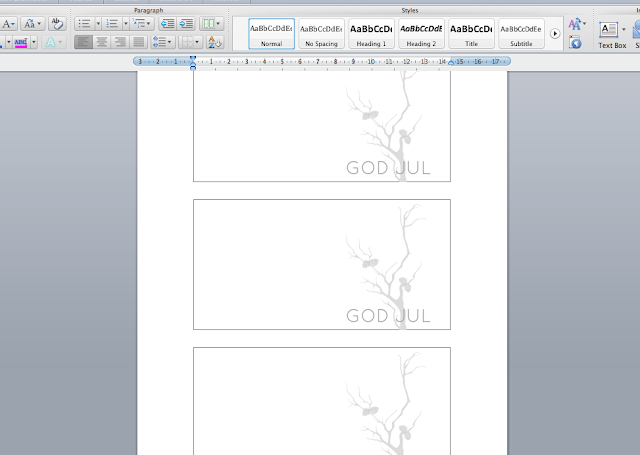640x455 pixels.
Task: Apply the Heading 2 style
Action: click(x=421, y=33)
